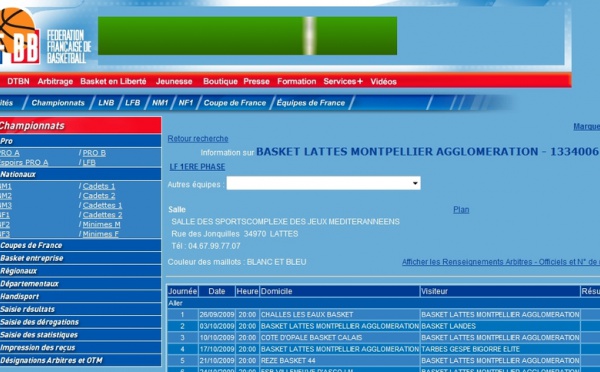Click the Visiteur column header

(x=500, y=291)
